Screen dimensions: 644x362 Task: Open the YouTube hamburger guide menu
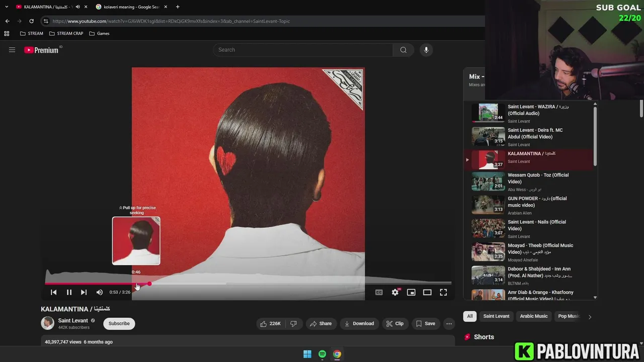click(12, 50)
